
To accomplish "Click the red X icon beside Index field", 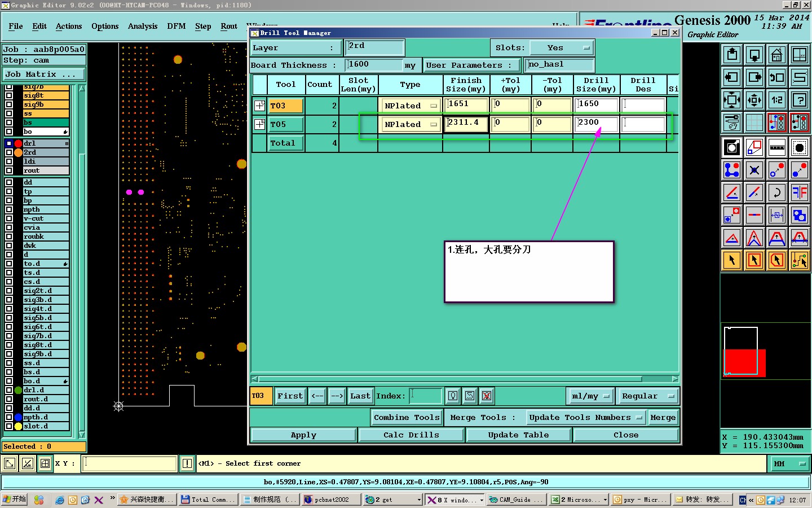I will coord(487,396).
